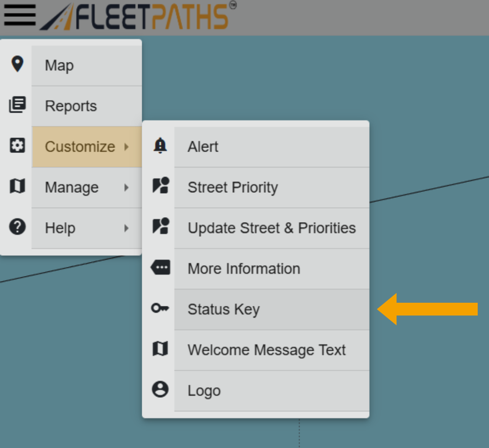Viewport: 489px width, 448px height.
Task: Click the Customize gear icon
Action: click(x=17, y=146)
